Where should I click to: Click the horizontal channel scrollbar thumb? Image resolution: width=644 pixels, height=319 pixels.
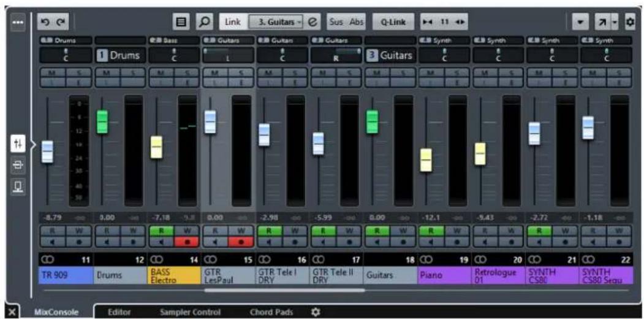pyautogui.click(x=284, y=290)
